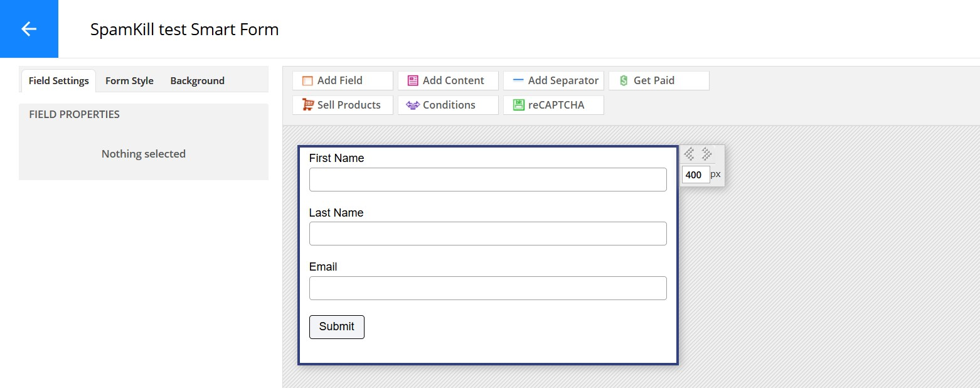Click the Nothing selected message
980x388 pixels.
pyautogui.click(x=144, y=154)
